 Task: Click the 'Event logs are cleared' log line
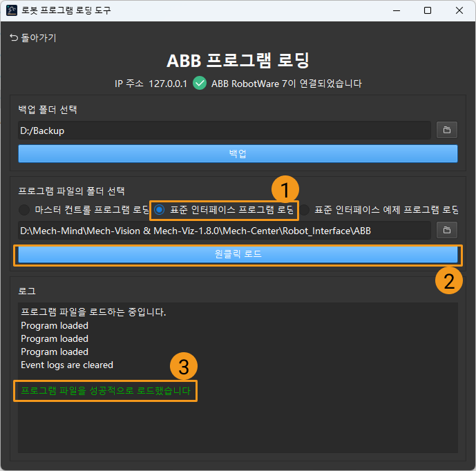point(67,365)
